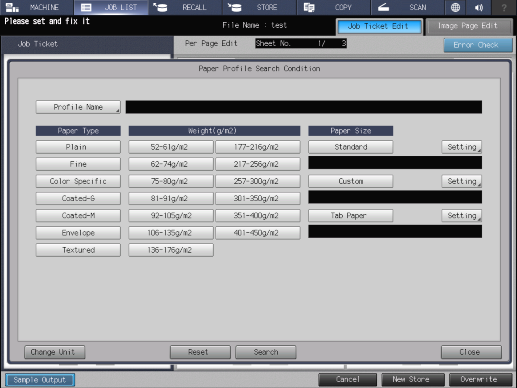Viewport: 517px width, 388px height.
Task: Select the RECALL icon in top bar
Action: (160, 7)
